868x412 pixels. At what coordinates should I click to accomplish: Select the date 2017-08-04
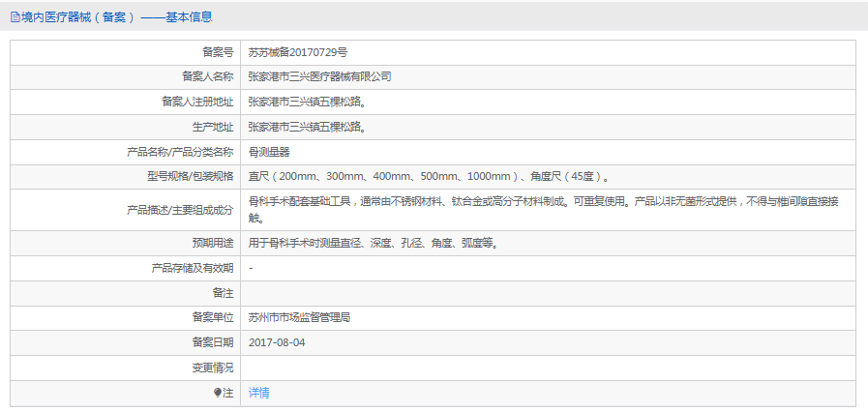pos(277,343)
